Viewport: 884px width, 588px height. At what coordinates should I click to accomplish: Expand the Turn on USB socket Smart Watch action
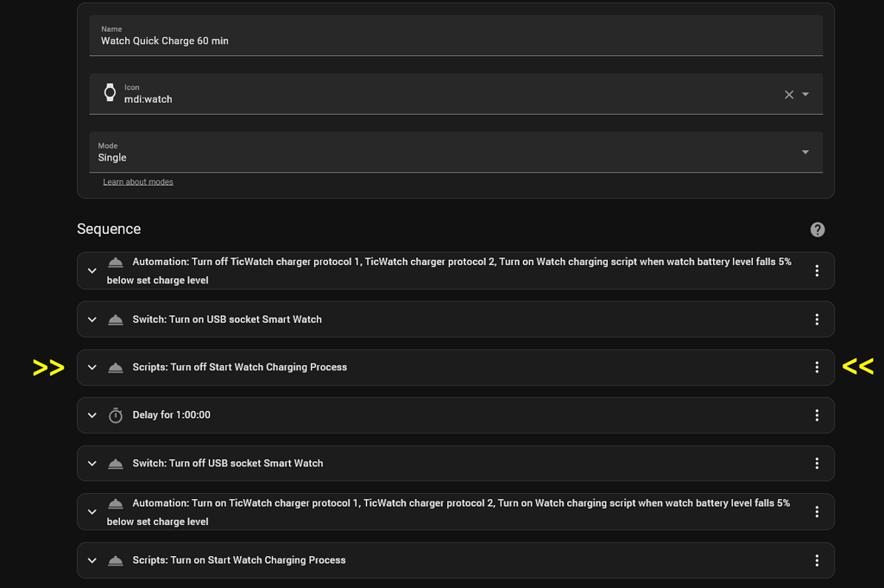point(92,319)
